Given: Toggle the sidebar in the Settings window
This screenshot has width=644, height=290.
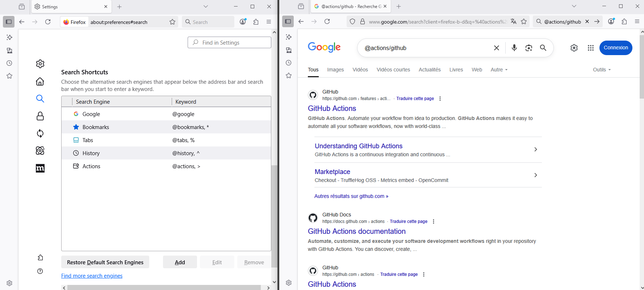Looking at the screenshot, I should (x=9, y=22).
